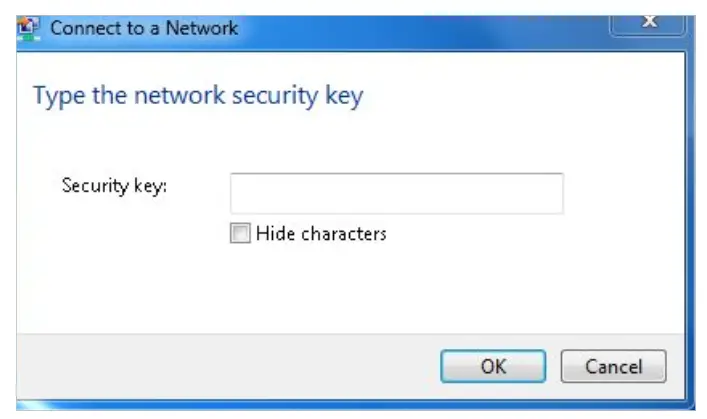Open the system menu via title bar icon

click(x=30, y=27)
